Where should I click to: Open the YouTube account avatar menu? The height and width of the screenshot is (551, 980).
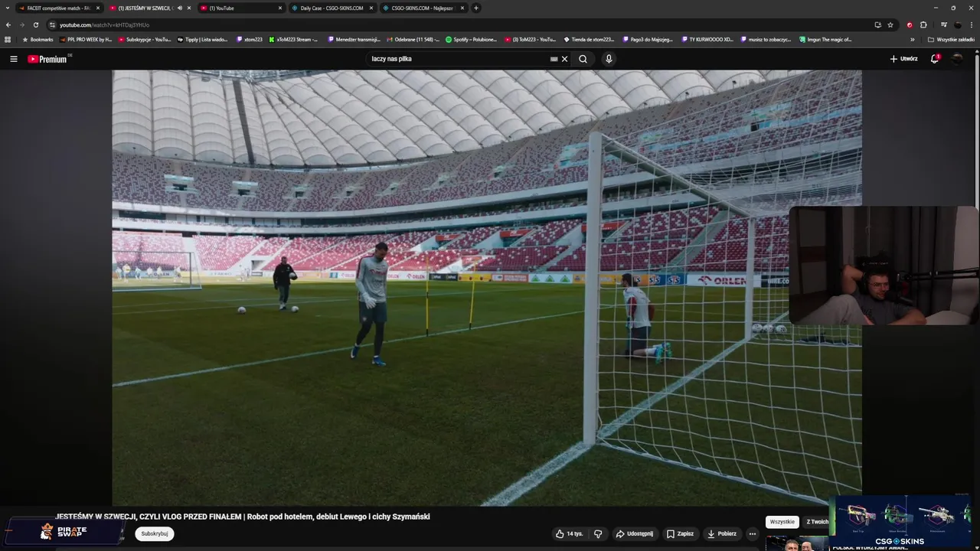[957, 59]
